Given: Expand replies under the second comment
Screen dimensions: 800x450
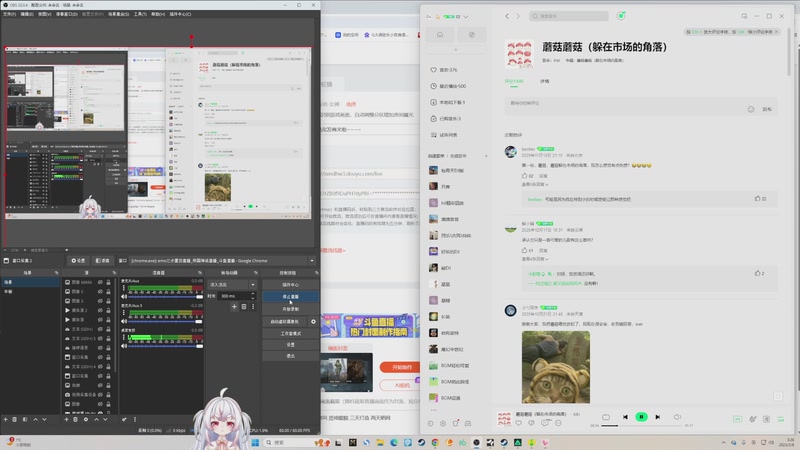Looking at the screenshot, I should point(535,259).
